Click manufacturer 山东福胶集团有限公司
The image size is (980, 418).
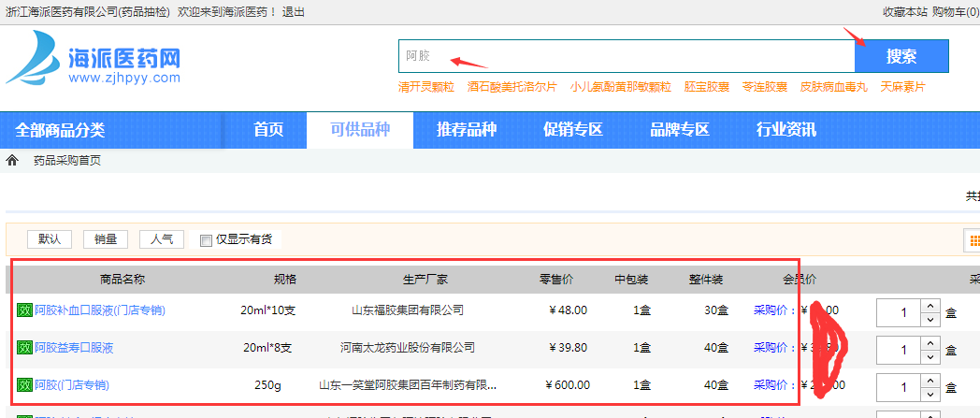(408, 310)
